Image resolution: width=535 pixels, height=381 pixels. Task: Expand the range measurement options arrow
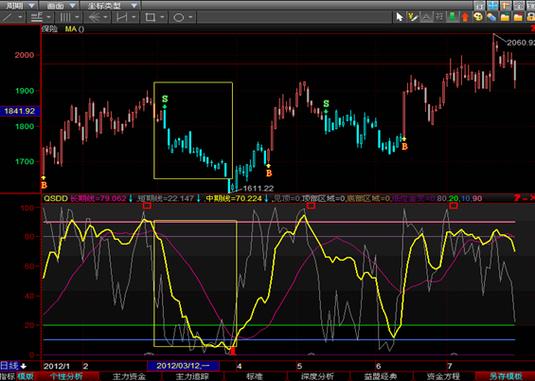coord(134,17)
